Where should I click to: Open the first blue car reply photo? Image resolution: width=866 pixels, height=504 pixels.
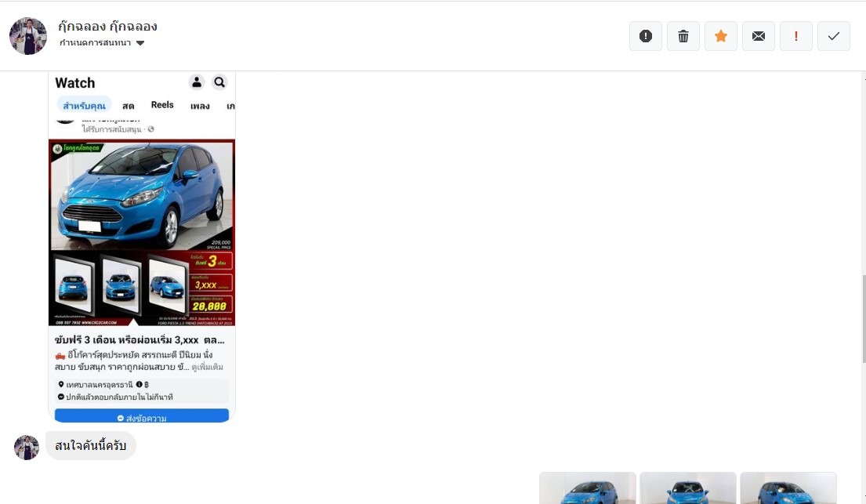click(588, 488)
